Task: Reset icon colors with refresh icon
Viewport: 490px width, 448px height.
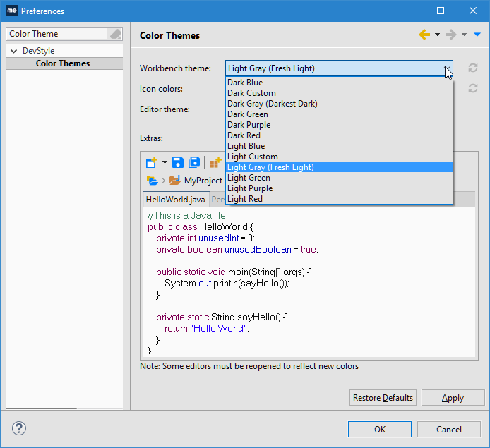Action: click(473, 89)
